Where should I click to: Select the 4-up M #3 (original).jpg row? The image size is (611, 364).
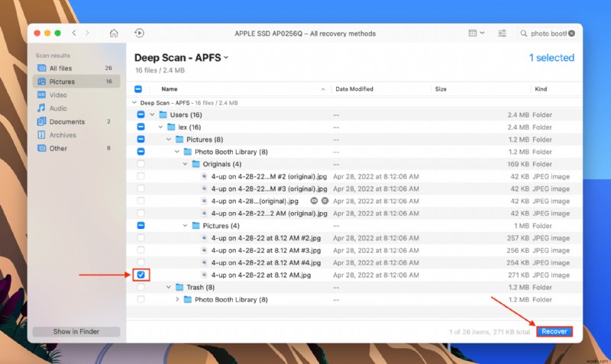click(354, 188)
